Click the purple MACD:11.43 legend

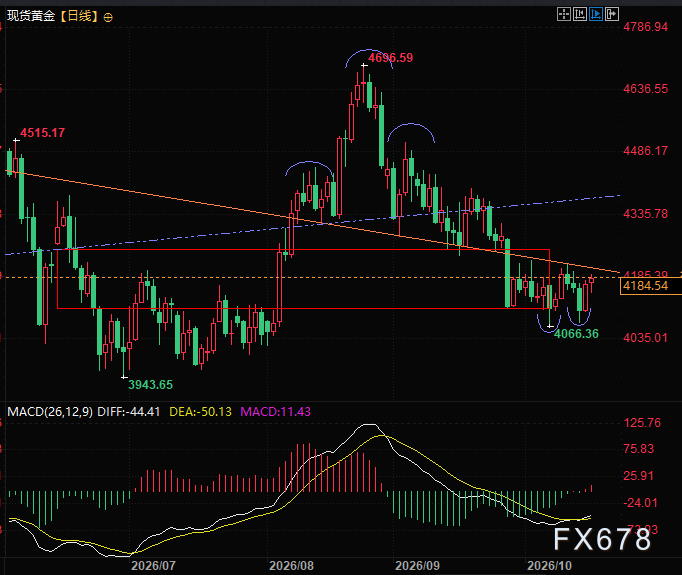[275, 411]
